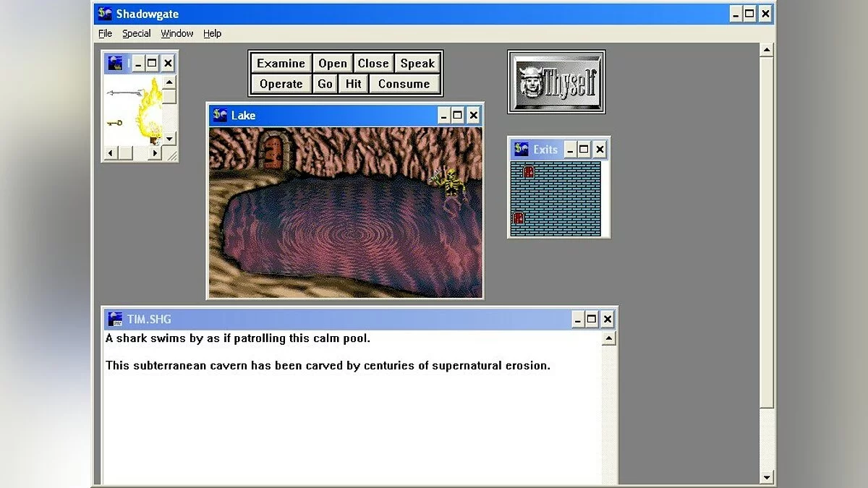
Task: Click the Exits window title icon
Action: pos(521,150)
